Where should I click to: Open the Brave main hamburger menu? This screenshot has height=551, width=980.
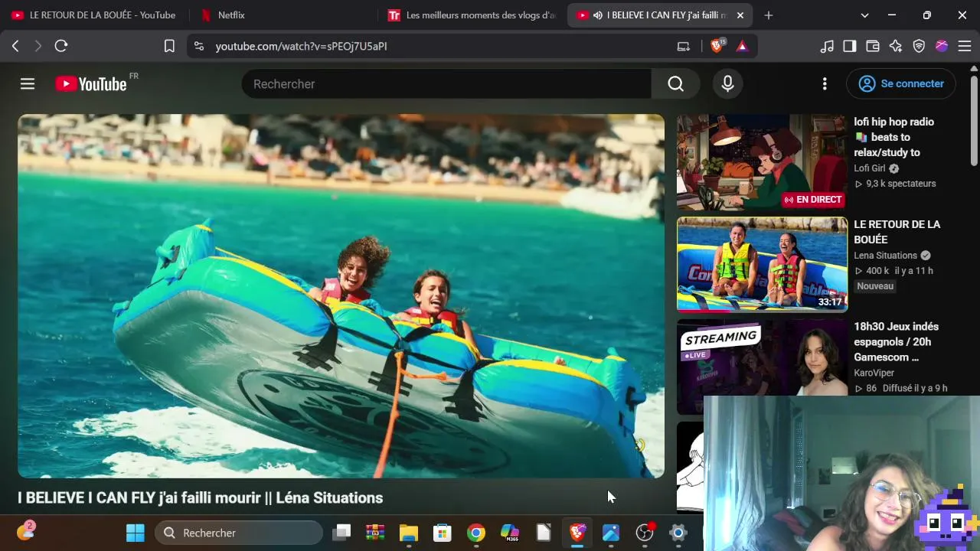(x=964, y=46)
